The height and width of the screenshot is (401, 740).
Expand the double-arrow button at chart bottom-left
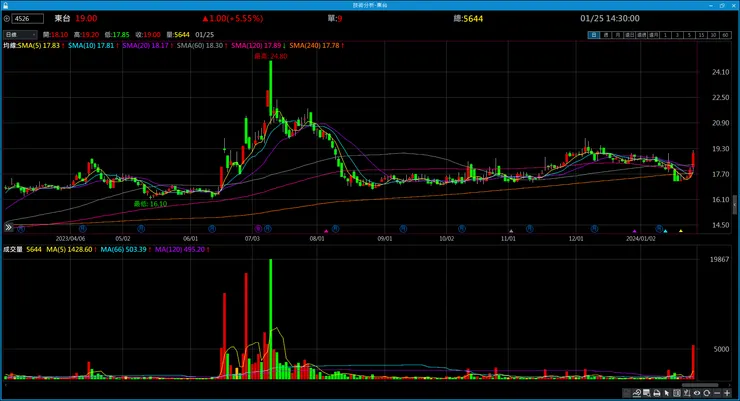coord(8,227)
